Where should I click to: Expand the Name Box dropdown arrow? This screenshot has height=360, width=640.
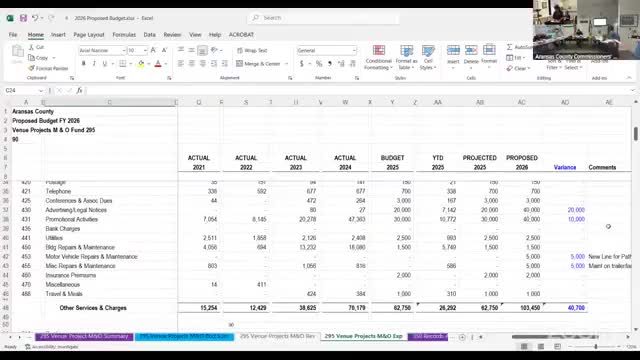click(x=41, y=91)
